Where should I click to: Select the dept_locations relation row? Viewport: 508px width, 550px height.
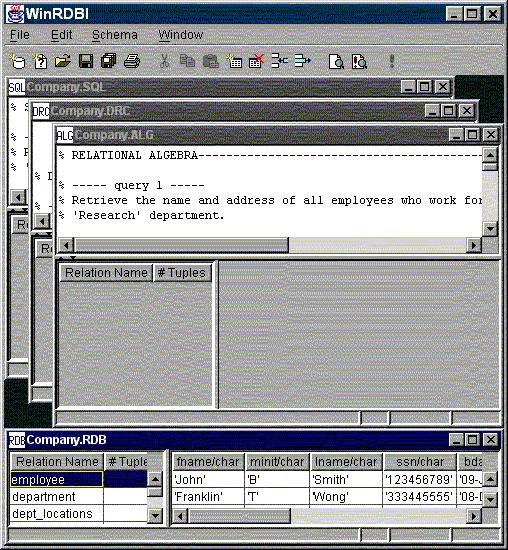tap(79, 514)
